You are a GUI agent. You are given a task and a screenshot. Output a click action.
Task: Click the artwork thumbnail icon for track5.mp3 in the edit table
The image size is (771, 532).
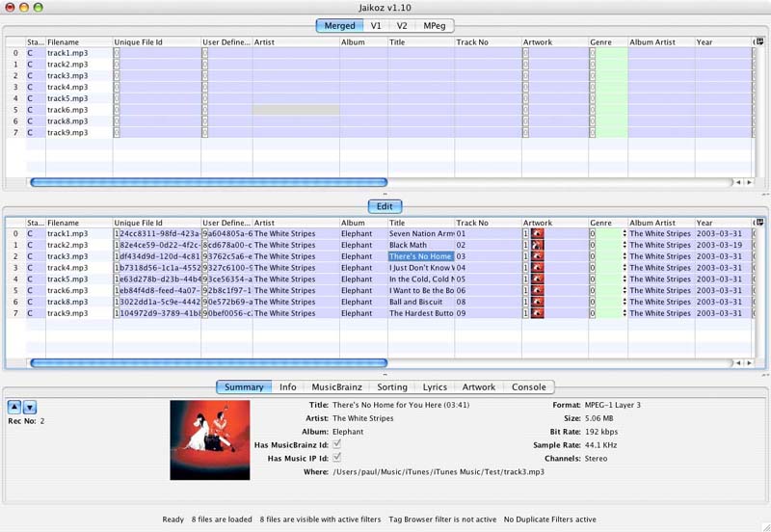537,279
